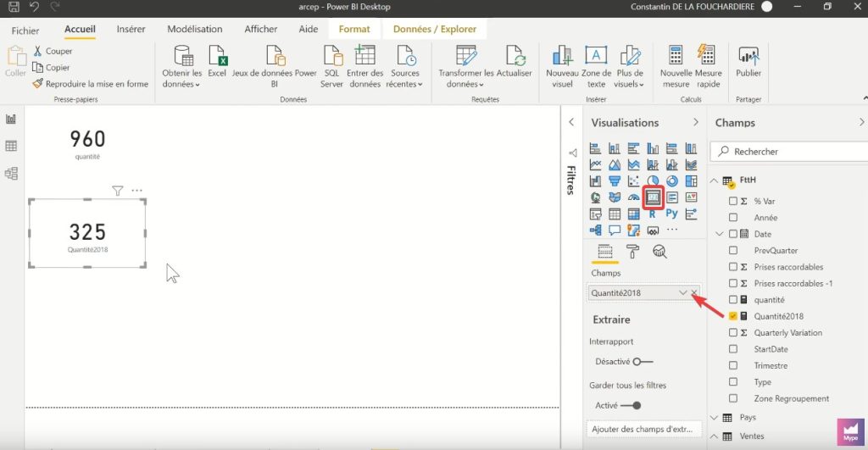Toggle Garder tous les filtres off

pos(631,406)
